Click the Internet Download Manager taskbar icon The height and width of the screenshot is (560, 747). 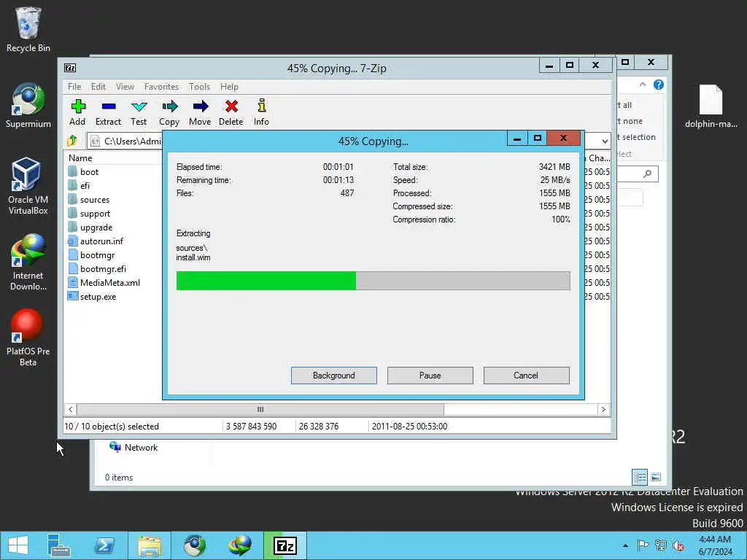click(x=240, y=545)
